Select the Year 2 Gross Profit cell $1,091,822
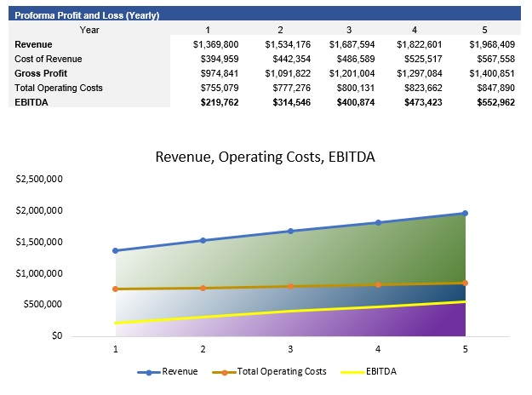Screen dimensions: 532x395 (288, 73)
